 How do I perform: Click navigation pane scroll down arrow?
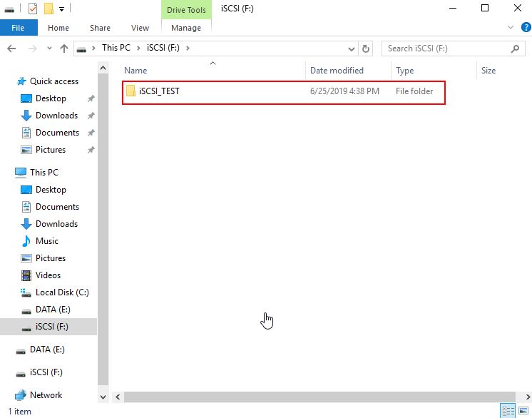click(103, 397)
